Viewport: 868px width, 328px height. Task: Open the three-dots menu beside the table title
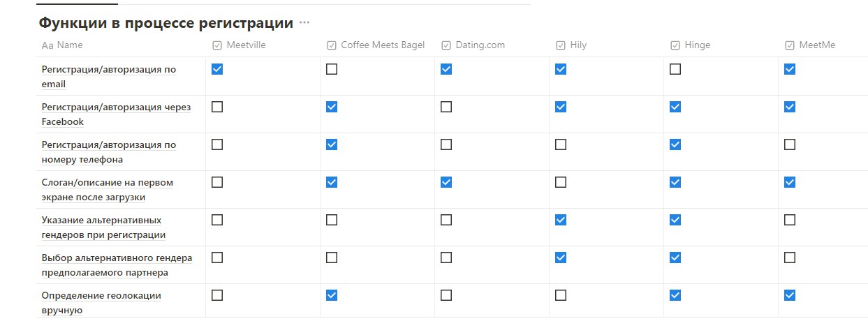pyautogui.click(x=304, y=23)
